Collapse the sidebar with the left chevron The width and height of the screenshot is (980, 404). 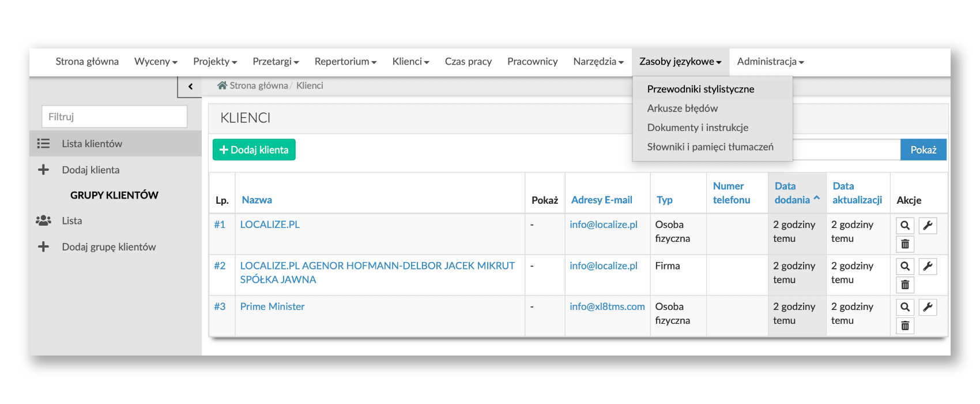[190, 87]
